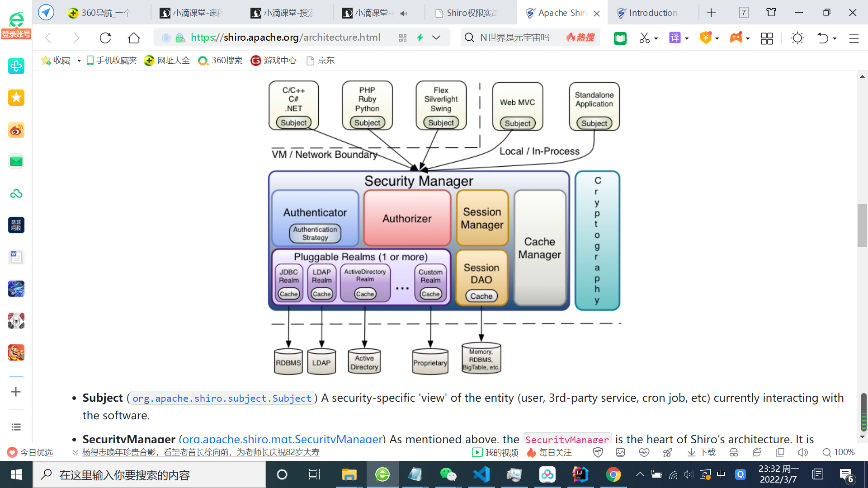
Task: Switch to the 小滴课堂-课程 tab
Action: click(x=197, y=13)
